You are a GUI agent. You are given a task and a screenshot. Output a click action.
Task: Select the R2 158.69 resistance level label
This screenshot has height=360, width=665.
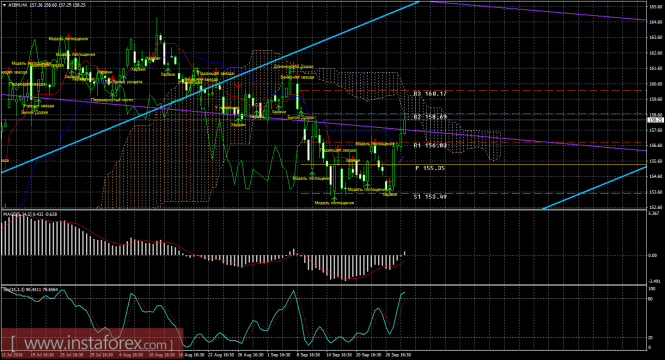430,117
